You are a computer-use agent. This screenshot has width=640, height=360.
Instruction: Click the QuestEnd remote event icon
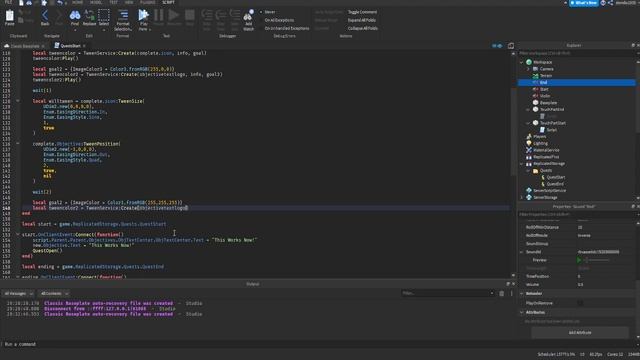click(x=542, y=184)
